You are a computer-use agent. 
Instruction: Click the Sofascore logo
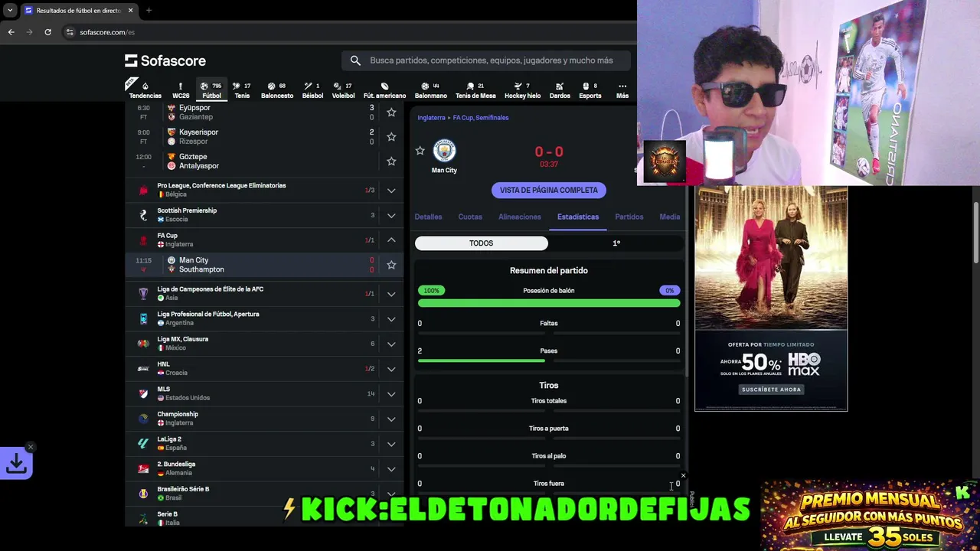165,60
